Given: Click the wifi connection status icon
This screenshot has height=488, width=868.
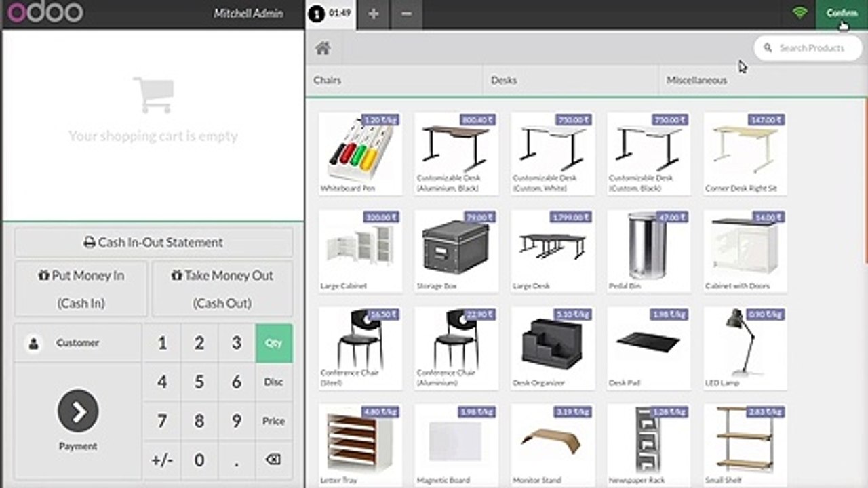Looking at the screenshot, I should [800, 12].
